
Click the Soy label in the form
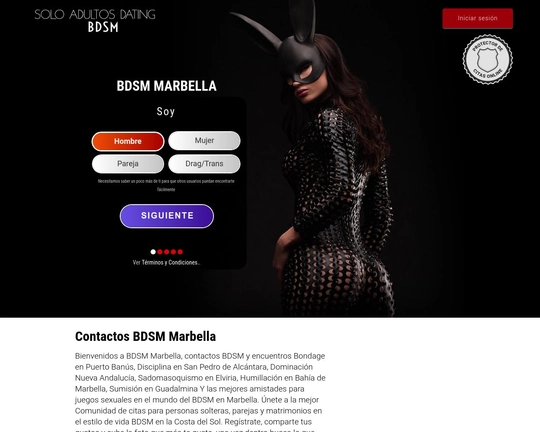[x=166, y=112]
